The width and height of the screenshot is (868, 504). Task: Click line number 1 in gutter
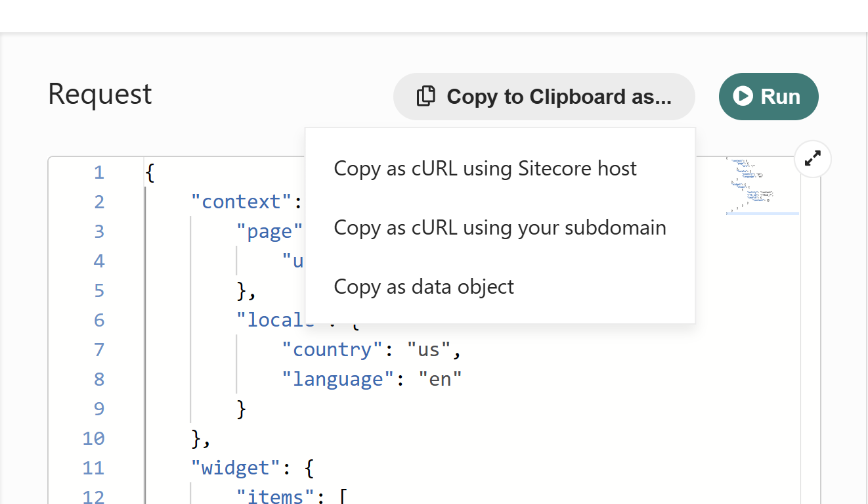(99, 173)
